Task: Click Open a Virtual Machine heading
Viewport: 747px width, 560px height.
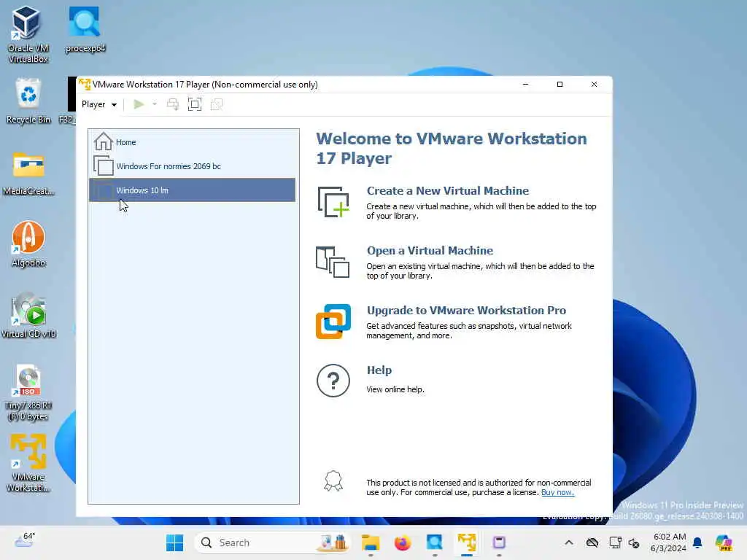Action: (x=430, y=251)
